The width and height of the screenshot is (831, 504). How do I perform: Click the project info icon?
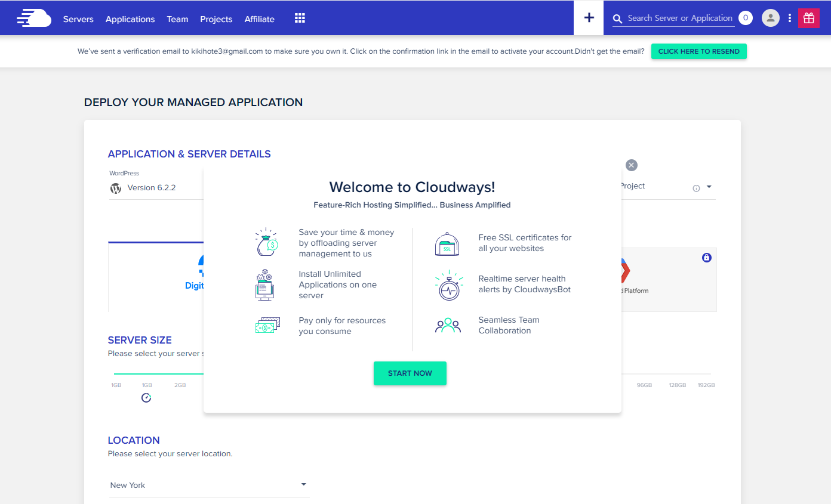coord(696,188)
